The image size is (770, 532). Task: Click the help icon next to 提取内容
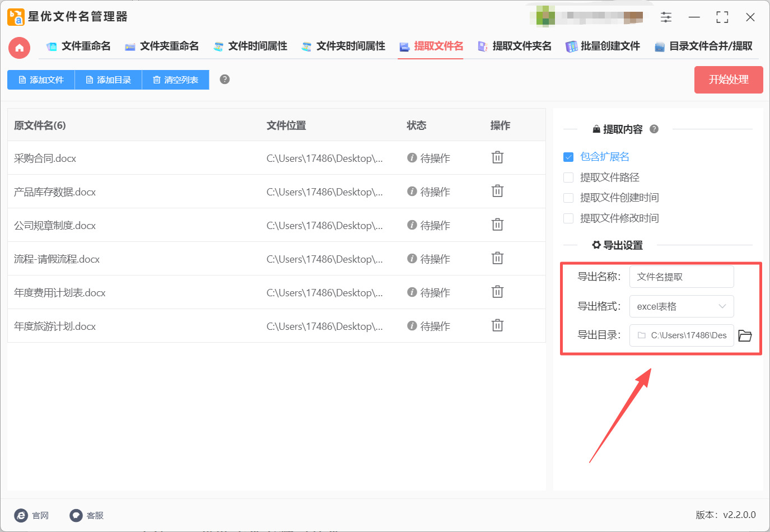click(654, 129)
